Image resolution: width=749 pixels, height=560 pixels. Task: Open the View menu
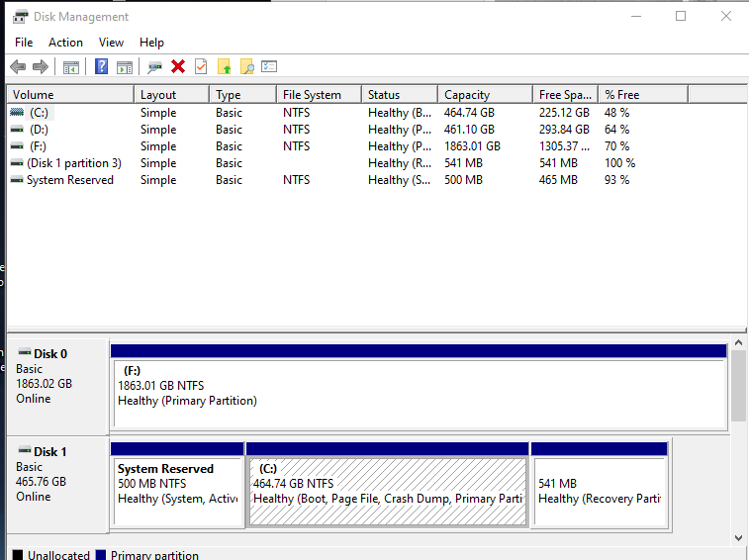pyautogui.click(x=111, y=43)
